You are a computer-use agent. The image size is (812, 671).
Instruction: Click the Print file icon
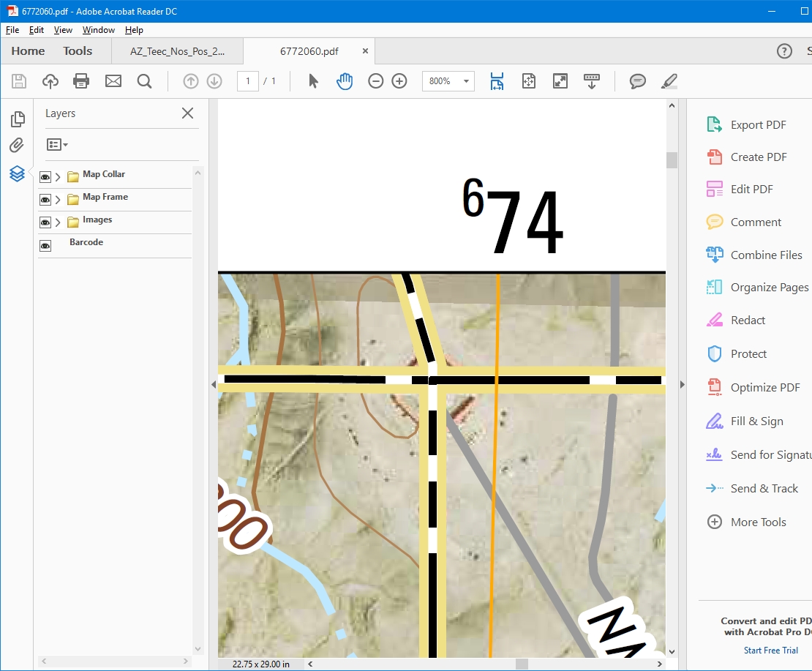[x=81, y=81]
